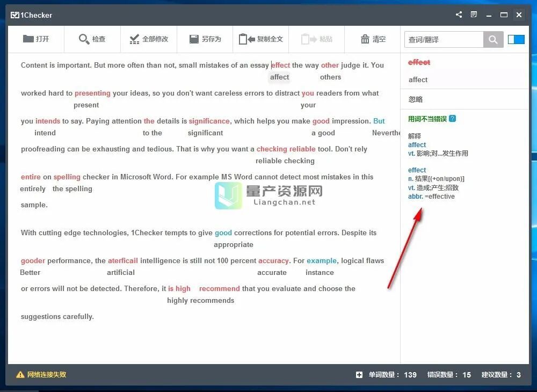The height and width of the screenshot is (392, 537).
Task: Apply the correction 'present'
Action: click(86, 105)
